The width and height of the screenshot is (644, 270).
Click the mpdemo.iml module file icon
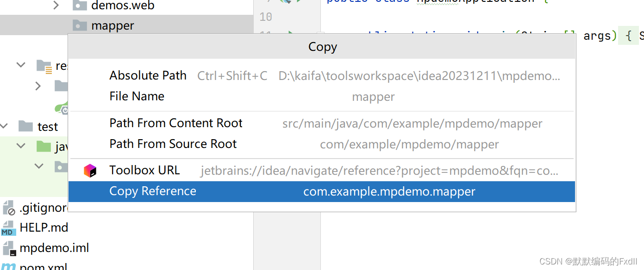(x=9, y=248)
